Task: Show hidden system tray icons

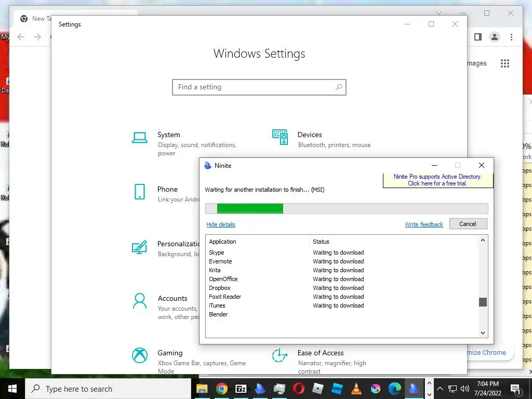Action: point(440,389)
